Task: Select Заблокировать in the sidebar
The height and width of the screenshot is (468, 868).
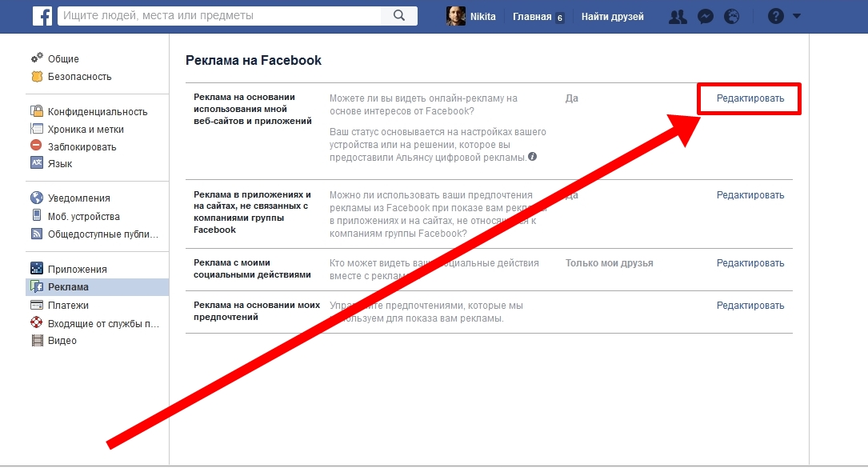Action: 82,147
